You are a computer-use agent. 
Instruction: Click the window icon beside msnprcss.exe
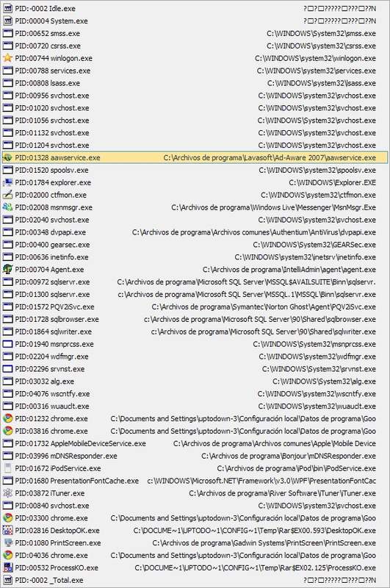(x=7, y=344)
